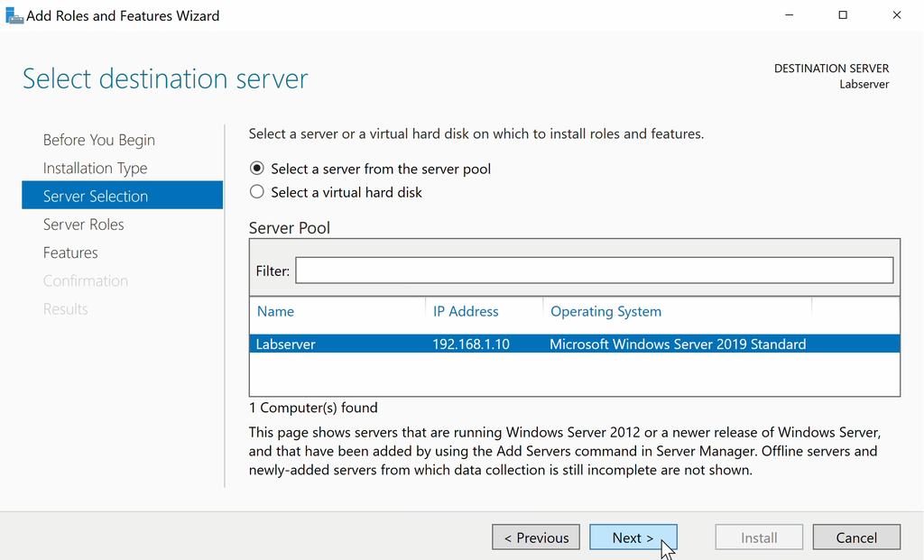The width and height of the screenshot is (924, 560).
Task: Cancel the wizard
Action: click(856, 537)
